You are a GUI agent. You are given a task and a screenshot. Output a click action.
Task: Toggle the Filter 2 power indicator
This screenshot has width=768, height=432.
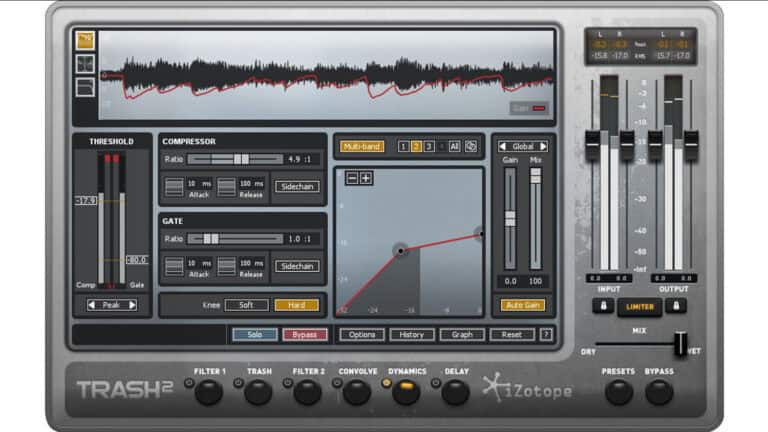point(288,383)
